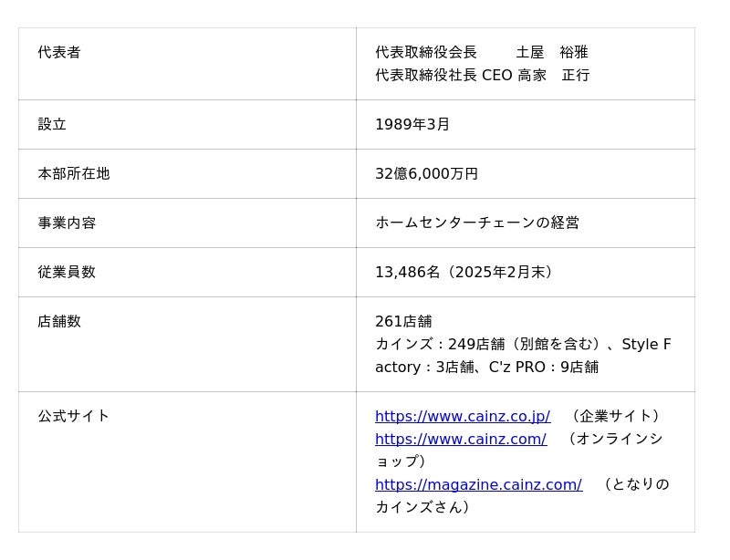This screenshot has height=560, width=730.
Task: Visit the magazine.cainz.com link
Action: (x=478, y=484)
